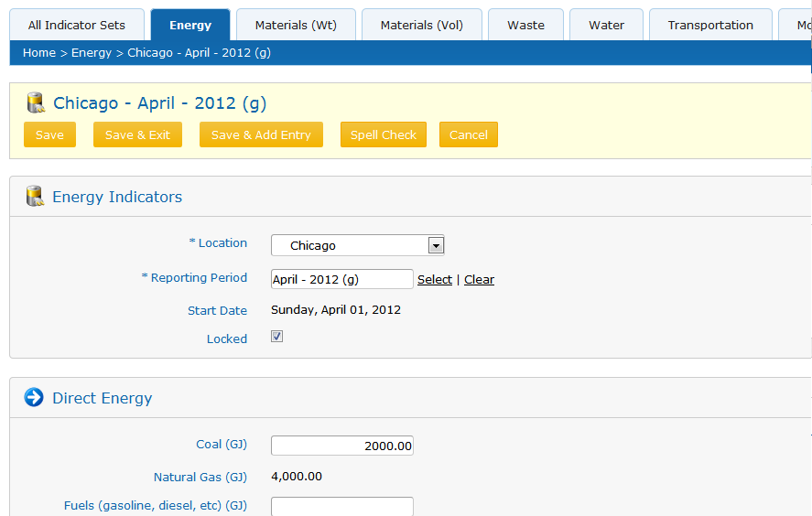Image resolution: width=812 pixels, height=516 pixels.
Task: Clear the Reporting Period value
Action: point(479,280)
